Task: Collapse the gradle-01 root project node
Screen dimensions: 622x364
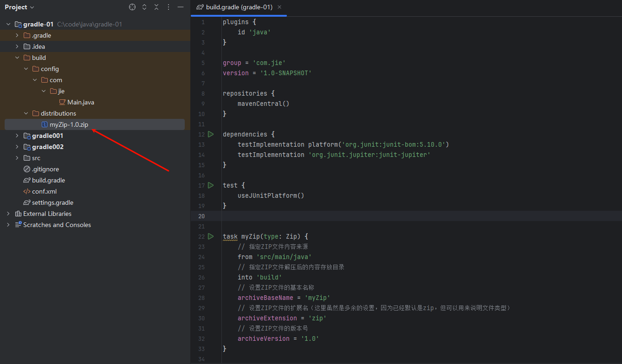Action: (x=8, y=24)
